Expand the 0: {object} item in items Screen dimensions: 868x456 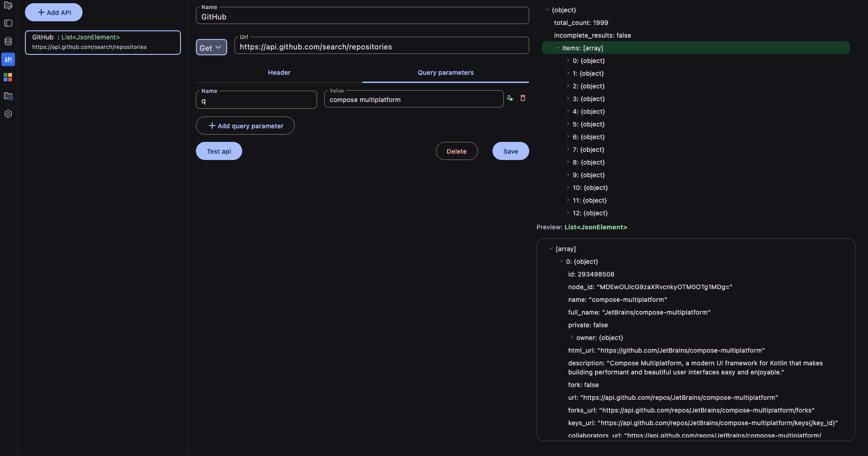568,61
